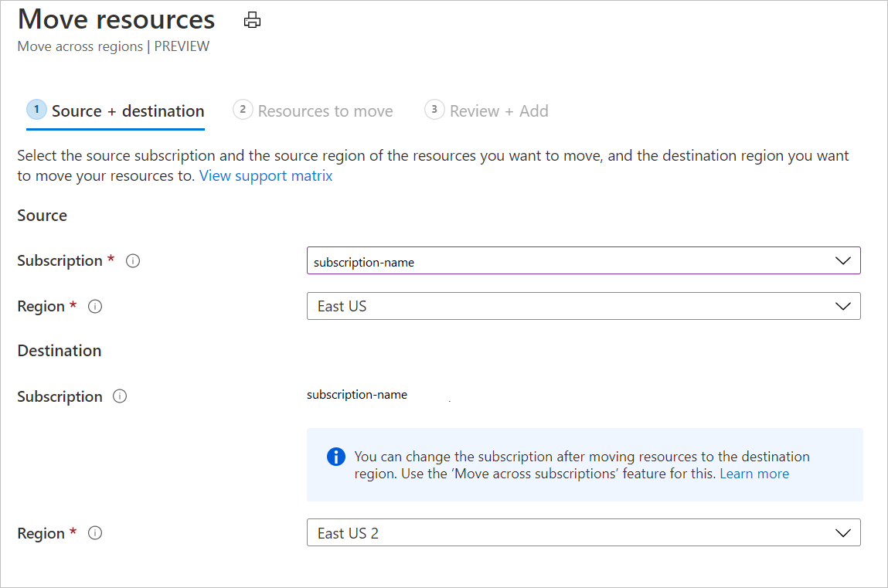Click the East US value in the Region field
The height and width of the screenshot is (588, 888).
342,306
